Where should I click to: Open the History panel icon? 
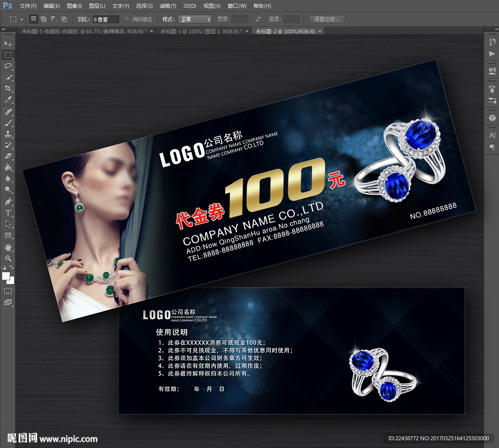492,42
